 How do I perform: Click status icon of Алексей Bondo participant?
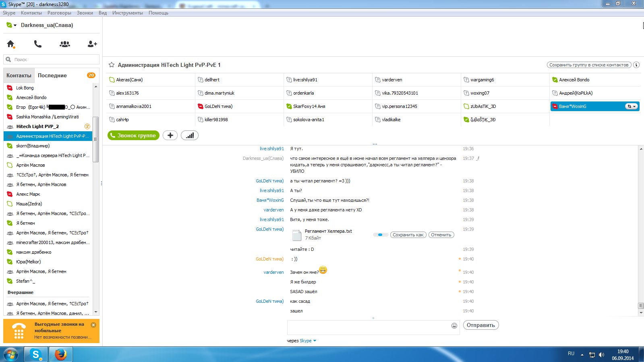point(555,80)
